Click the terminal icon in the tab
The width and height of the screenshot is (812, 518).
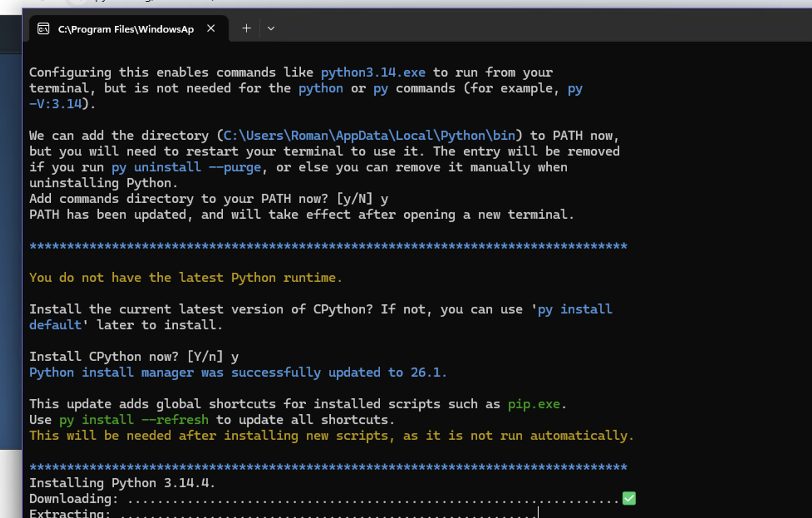pyautogui.click(x=43, y=29)
